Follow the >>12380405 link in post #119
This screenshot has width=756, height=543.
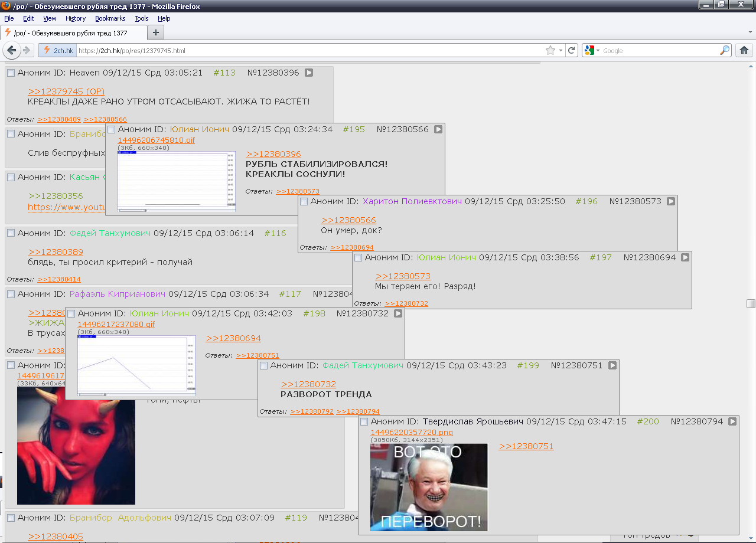pos(56,537)
